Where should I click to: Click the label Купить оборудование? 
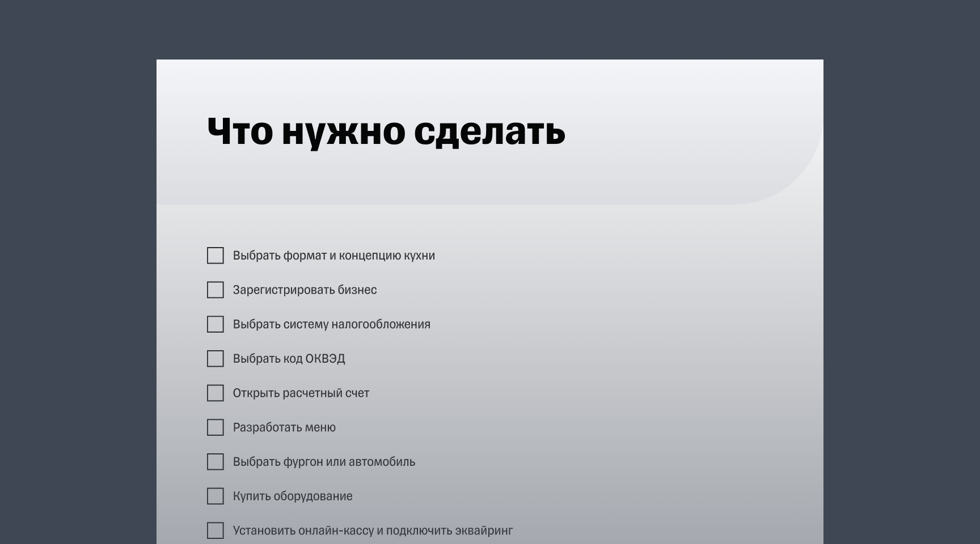[293, 496]
